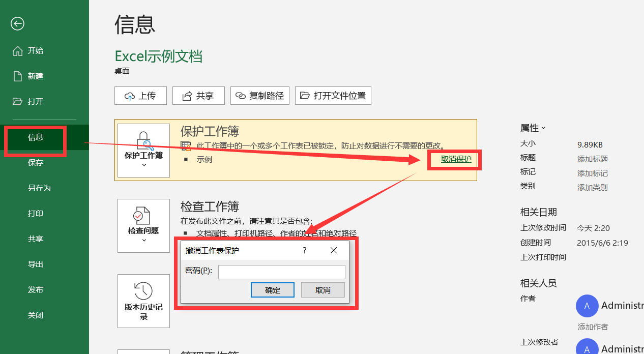Click the 9.89KB size value

[x=590, y=144]
